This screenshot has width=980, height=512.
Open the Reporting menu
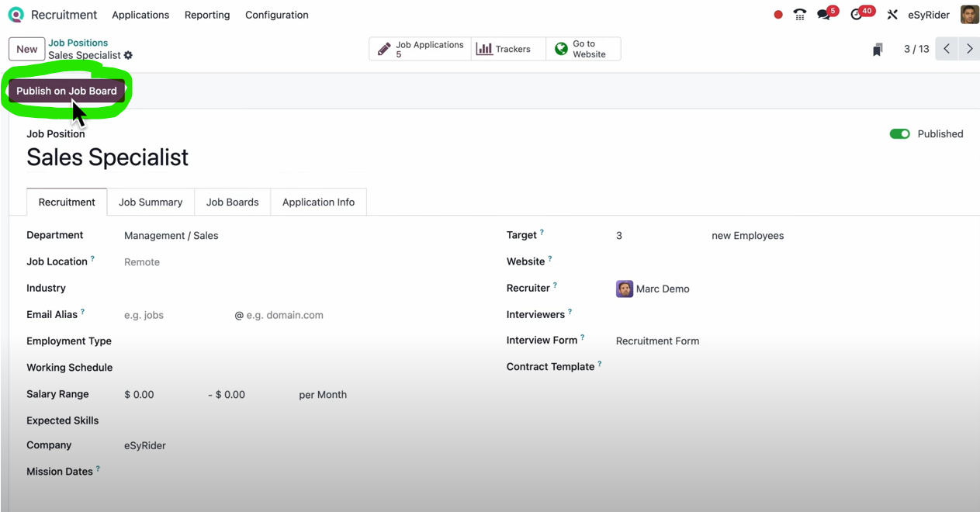(x=206, y=14)
